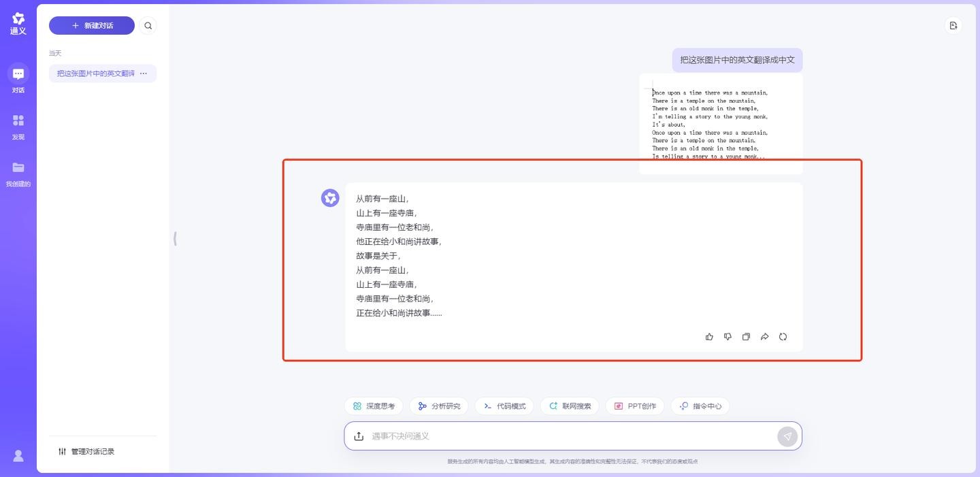Copy the translated response text
Screen dimensions: 980x477
[746, 337]
